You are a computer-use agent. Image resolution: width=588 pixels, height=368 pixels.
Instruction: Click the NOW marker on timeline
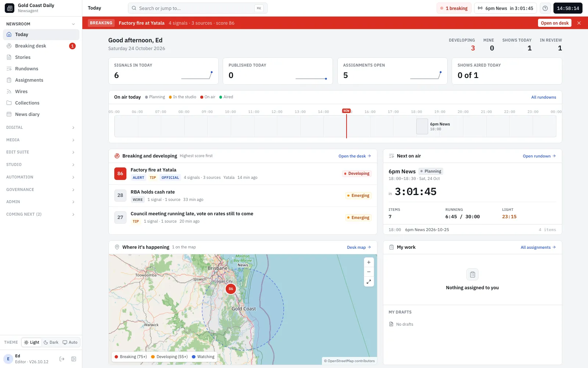click(x=346, y=111)
